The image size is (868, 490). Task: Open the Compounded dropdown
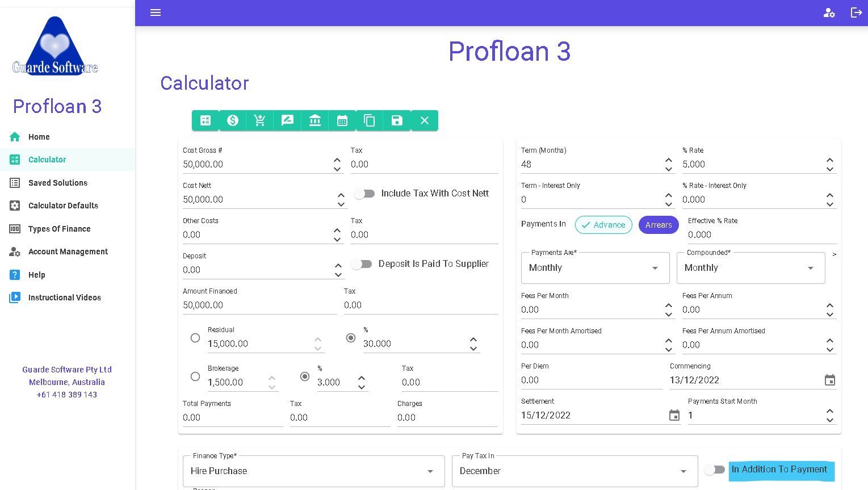click(x=751, y=268)
